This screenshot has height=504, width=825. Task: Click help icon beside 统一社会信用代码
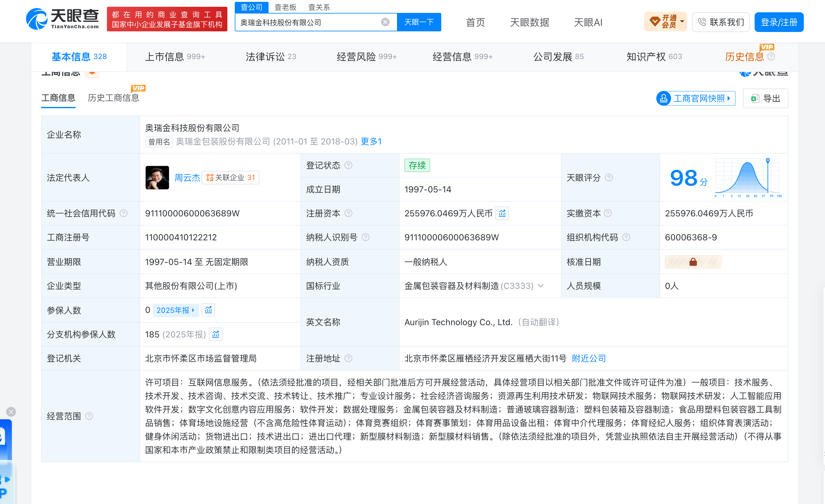124,213
